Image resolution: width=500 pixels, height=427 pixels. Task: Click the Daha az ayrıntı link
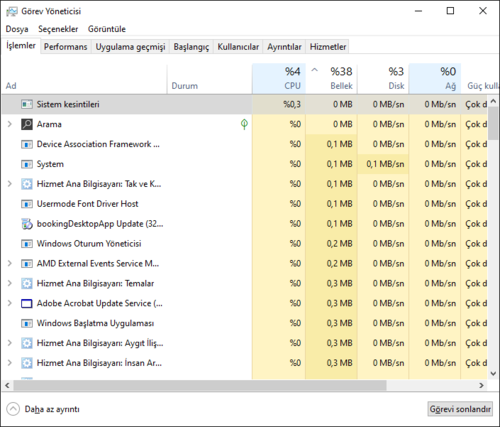[x=52, y=409]
